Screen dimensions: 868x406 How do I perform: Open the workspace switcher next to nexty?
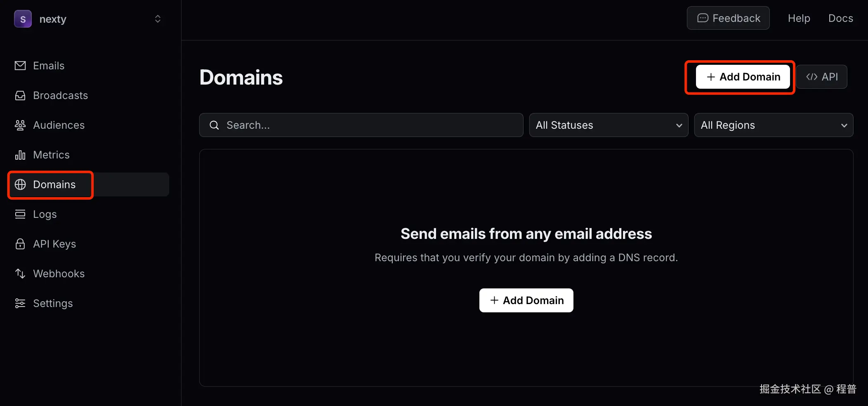click(157, 19)
